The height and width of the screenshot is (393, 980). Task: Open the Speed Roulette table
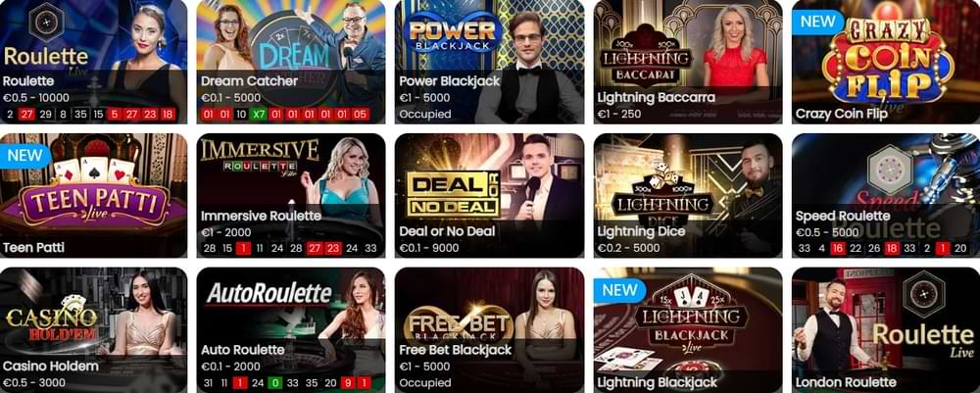click(x=886, y=196)
